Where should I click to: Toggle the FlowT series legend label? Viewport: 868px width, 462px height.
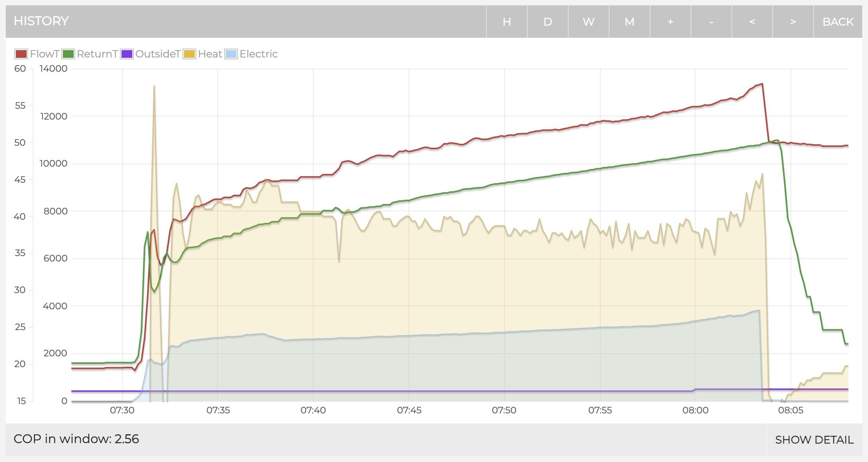click(x=44, y=54)
